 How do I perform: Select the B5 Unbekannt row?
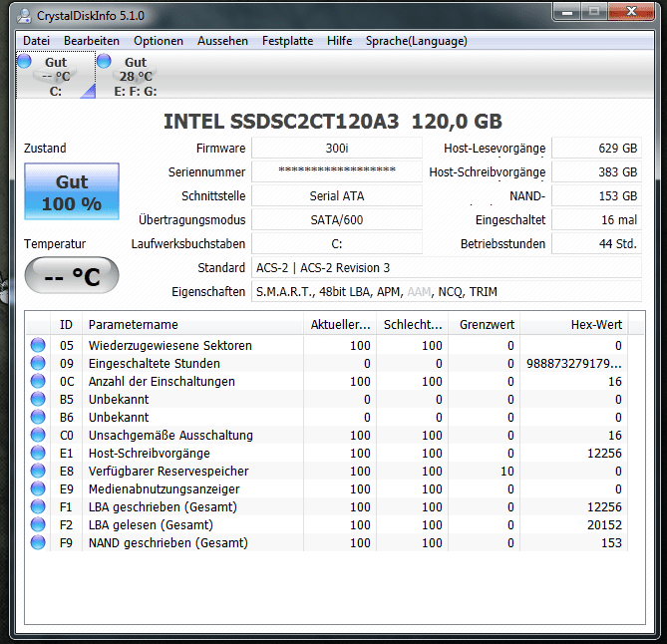(327, 399)
